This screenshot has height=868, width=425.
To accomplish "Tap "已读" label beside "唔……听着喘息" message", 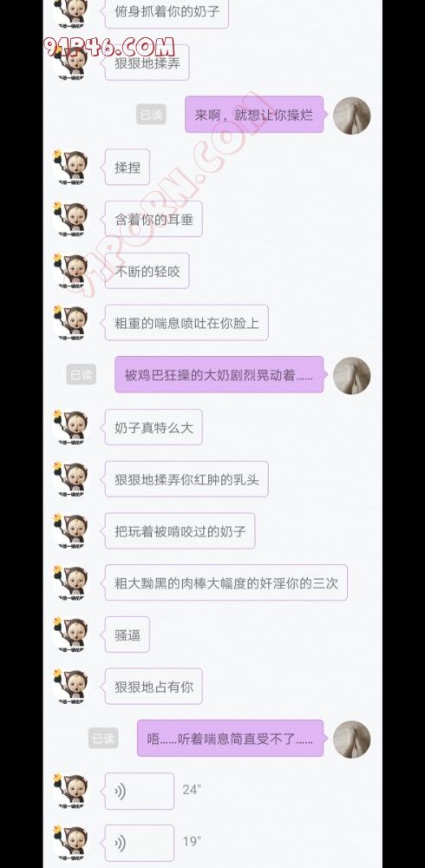I will coord(103,739).
